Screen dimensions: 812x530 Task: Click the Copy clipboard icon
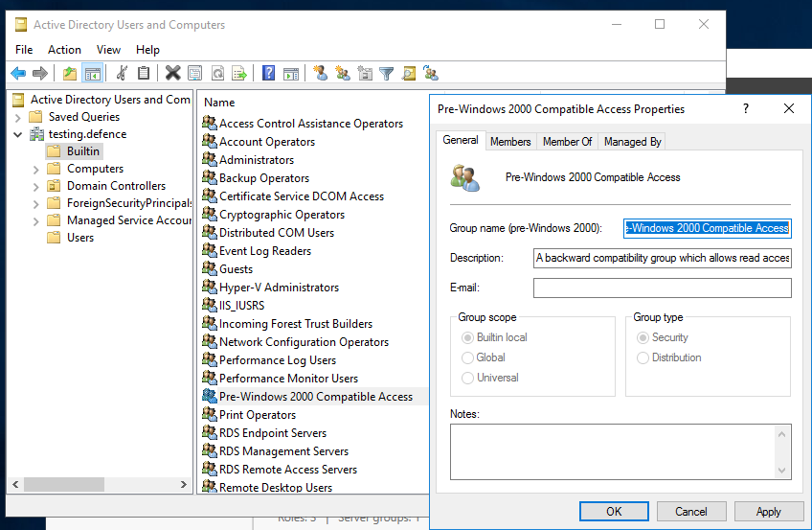click(144, 73)
